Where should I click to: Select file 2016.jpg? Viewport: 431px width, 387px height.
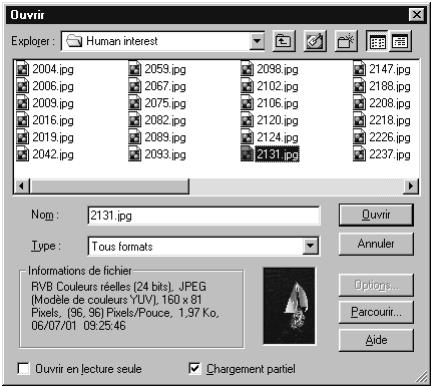click(45, 120)
